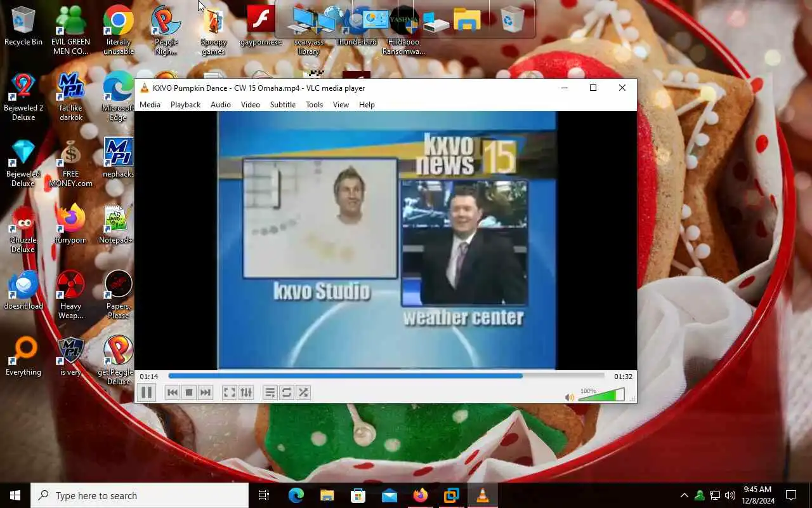Select 'fat like darkok' MPI shortcut
The image size is (812, 508).
(71, 97)
